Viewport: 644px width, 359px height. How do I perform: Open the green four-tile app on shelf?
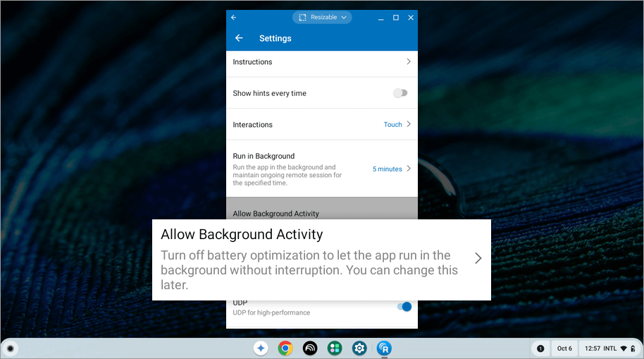[x=335, y=348]
